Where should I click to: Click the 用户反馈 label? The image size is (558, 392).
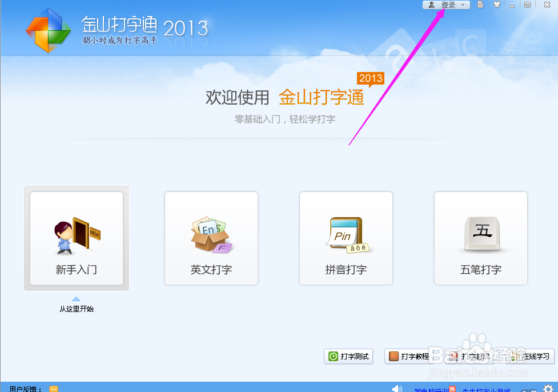click(26, 389)
